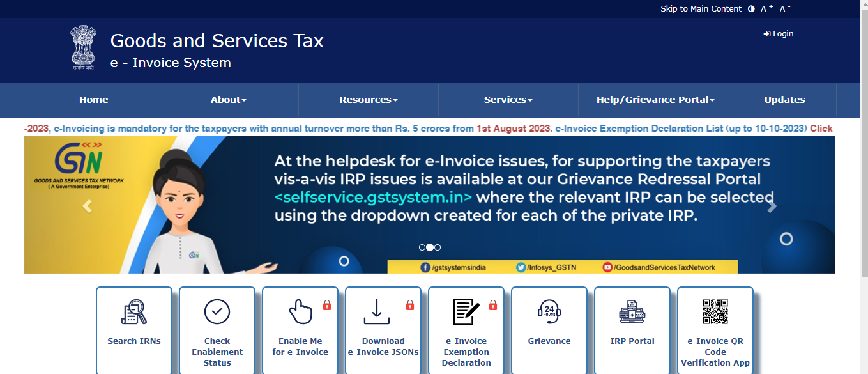
Task: Select the first carousel slide indicator dot
Action: tap(422, 247)
